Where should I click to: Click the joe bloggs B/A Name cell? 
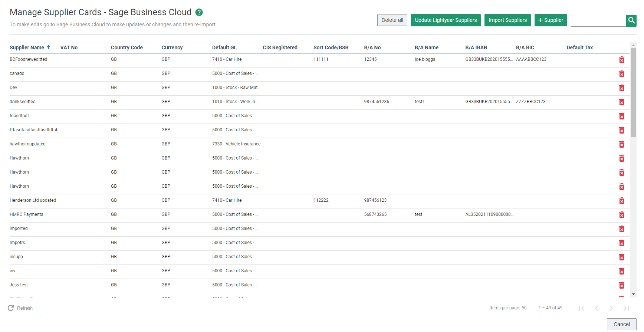pyautogui.click(x=425, y=59)
